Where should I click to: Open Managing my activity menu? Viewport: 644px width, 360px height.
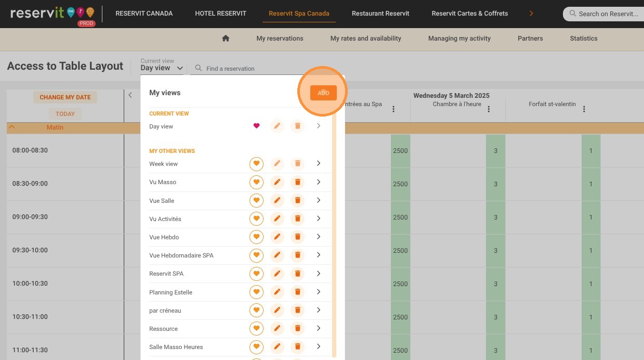click(x=459, y=38)
